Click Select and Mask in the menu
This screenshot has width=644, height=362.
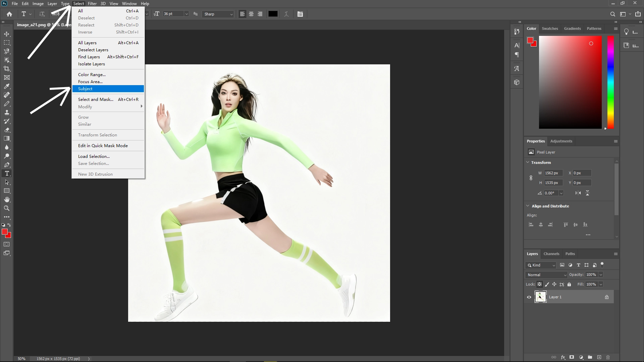[x=96, y=99]
